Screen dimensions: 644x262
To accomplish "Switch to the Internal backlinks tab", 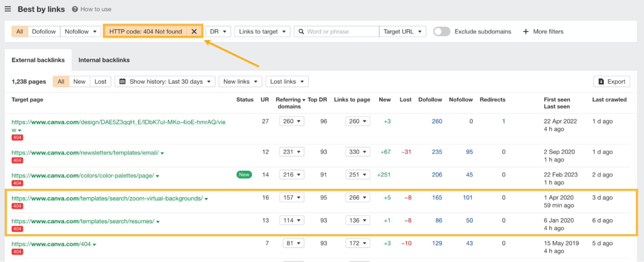I will click(x=104, y=60).
